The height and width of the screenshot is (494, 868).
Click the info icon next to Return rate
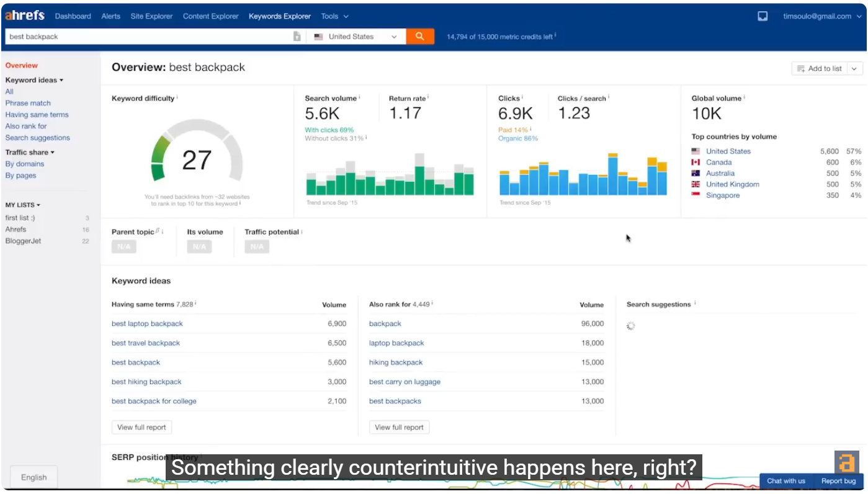[x=428, y=97]
